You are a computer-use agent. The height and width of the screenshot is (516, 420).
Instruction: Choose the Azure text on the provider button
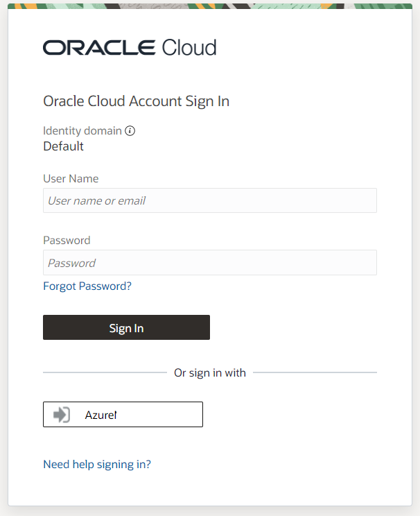coord(100,415)
